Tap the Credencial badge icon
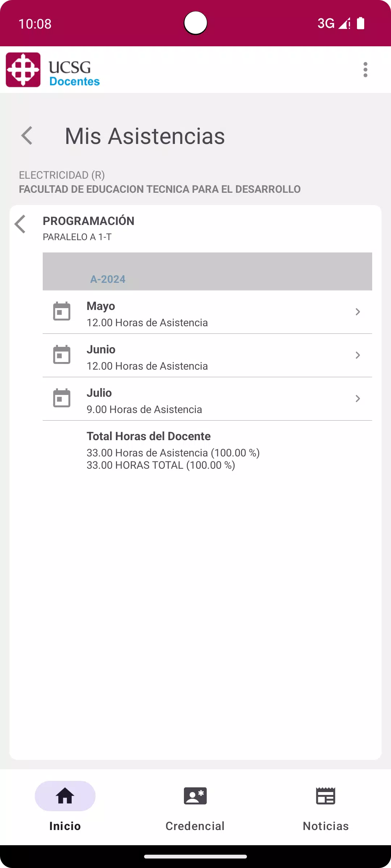The height and width of the screenshot is (868, 391). pos(195,796)
